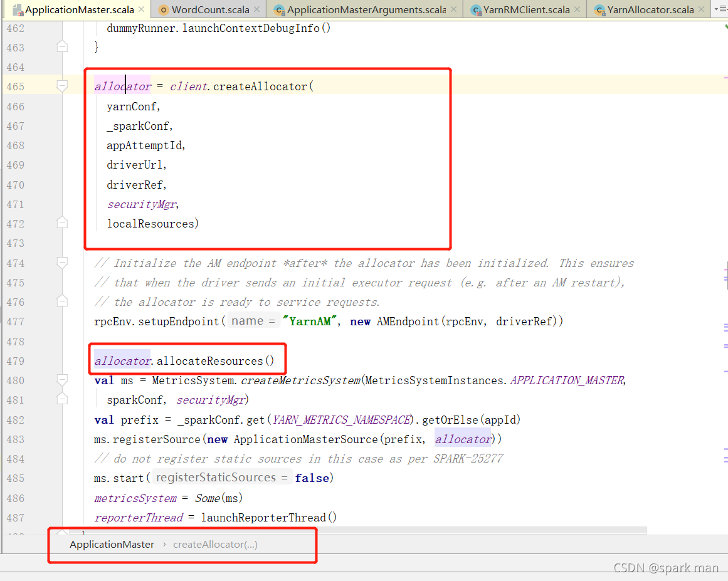The height and width of the screenshot is (581, 728).
Task: Collapse fold marker at line 463
Action: pyautogui.click(x=61, y=46)
